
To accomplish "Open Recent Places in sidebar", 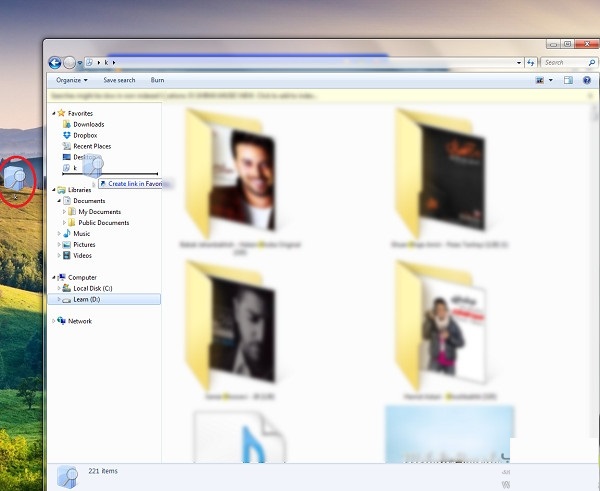I will [91, 146].
